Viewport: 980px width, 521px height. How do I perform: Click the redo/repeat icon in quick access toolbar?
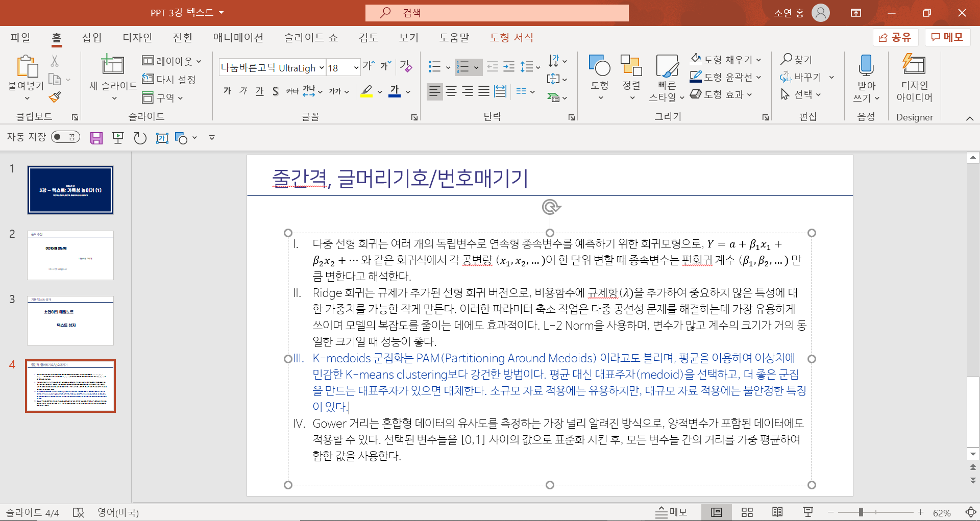[140, 138]
